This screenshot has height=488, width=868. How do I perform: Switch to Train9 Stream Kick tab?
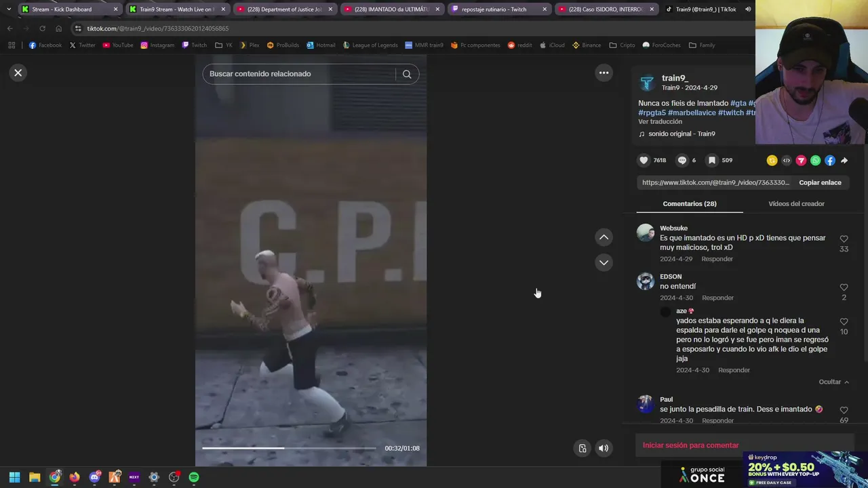point(176,9)
